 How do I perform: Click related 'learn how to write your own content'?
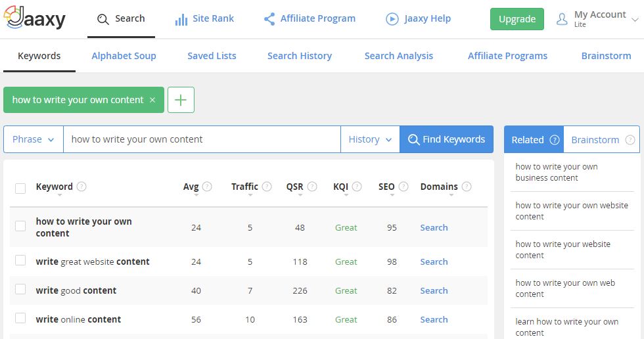(x=566, y=327)
